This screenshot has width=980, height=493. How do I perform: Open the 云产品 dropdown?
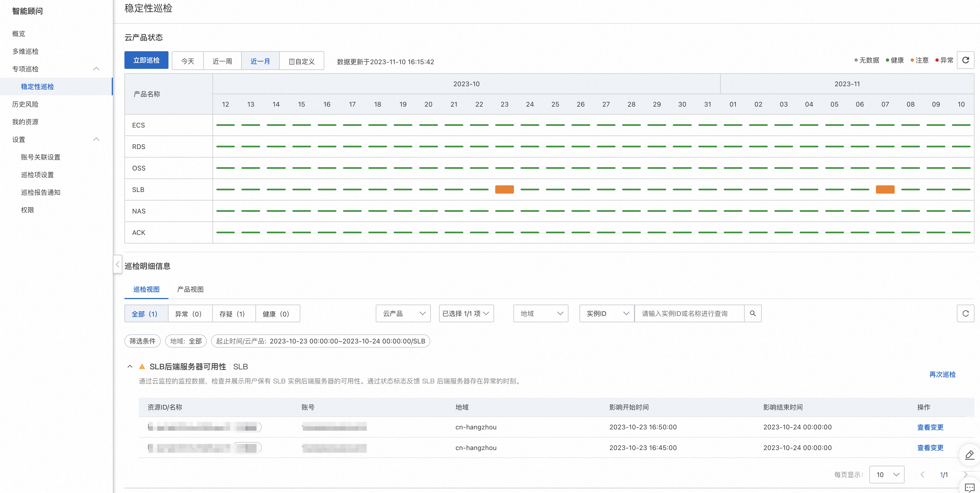coord(403,313)
